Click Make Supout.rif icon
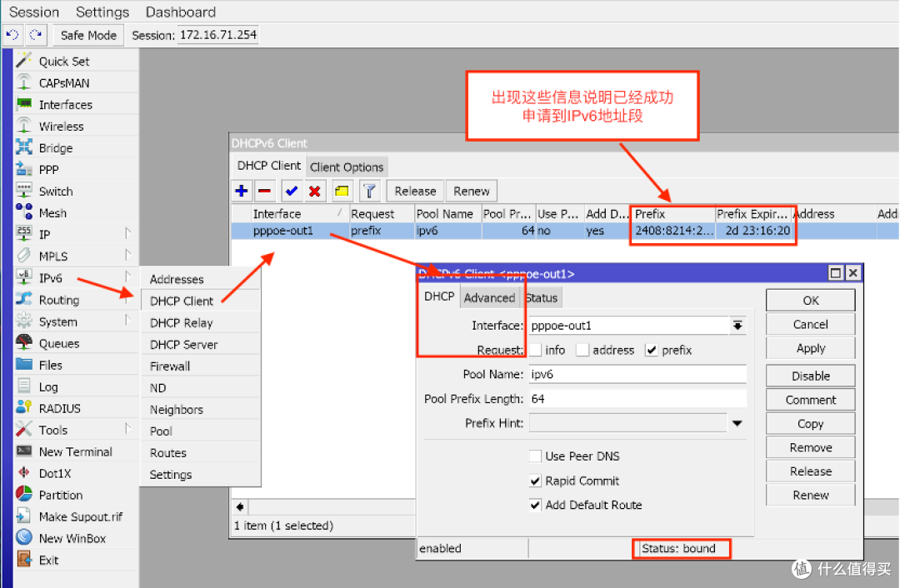 tap(24, 516)
